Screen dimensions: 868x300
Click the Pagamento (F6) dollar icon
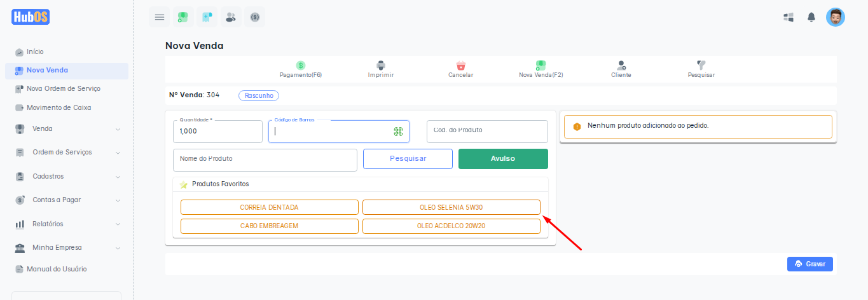click(301, 65)
